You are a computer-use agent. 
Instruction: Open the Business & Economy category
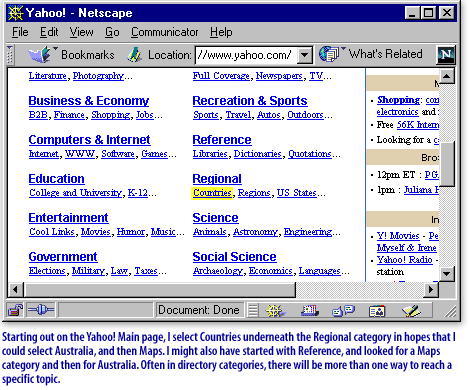pyautogui.click(x=89, y=101)
